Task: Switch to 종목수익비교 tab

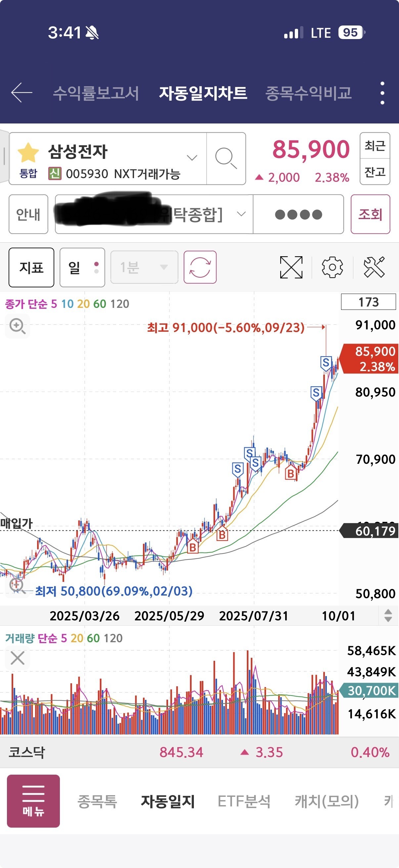Action: (x=308, y=93)
